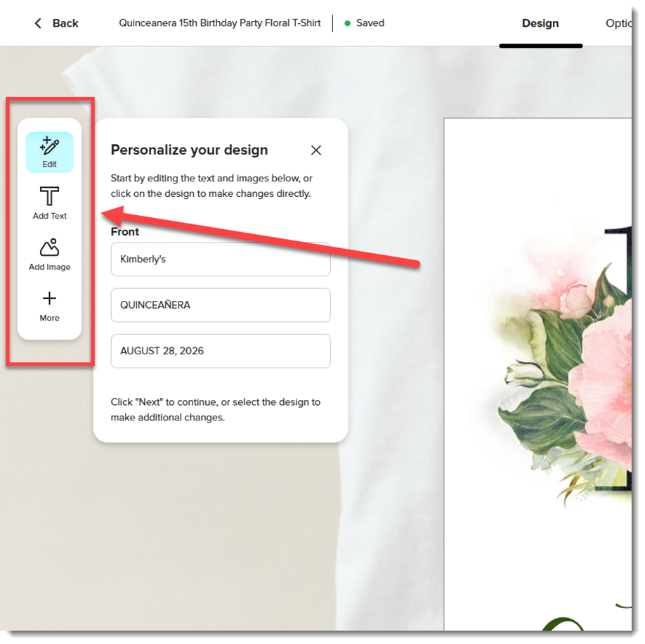This screenshot has height=644, width=645.
Task: Open the Add Image tool
Action: point(49,255)
